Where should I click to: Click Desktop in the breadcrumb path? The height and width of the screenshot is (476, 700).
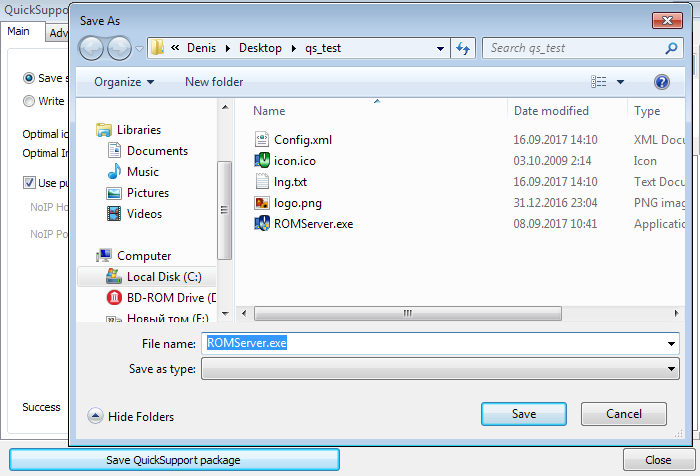click(x=260, y=48)
